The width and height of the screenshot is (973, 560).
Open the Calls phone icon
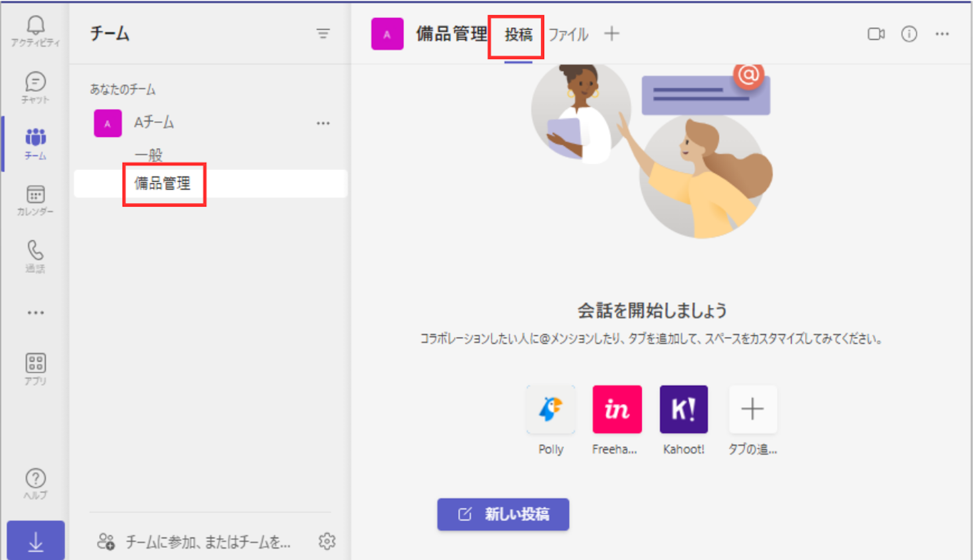click(x=36, y=256)
